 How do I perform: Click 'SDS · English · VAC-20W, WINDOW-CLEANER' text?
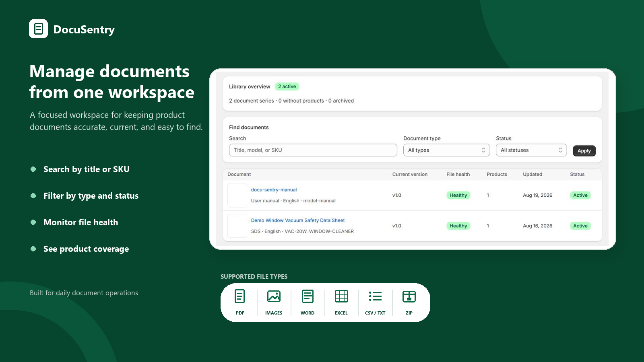pyautogui.click(x=302, y=231)
